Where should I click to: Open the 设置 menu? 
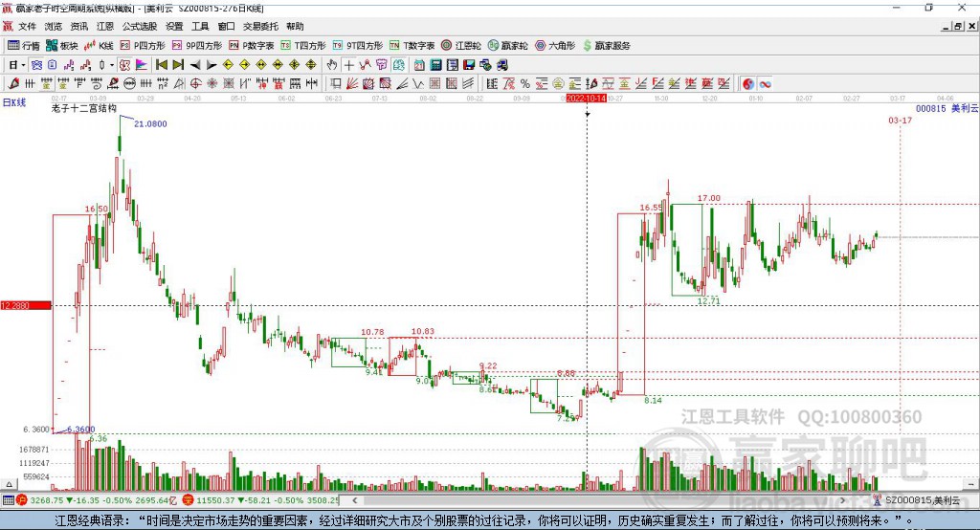(174, 26)
